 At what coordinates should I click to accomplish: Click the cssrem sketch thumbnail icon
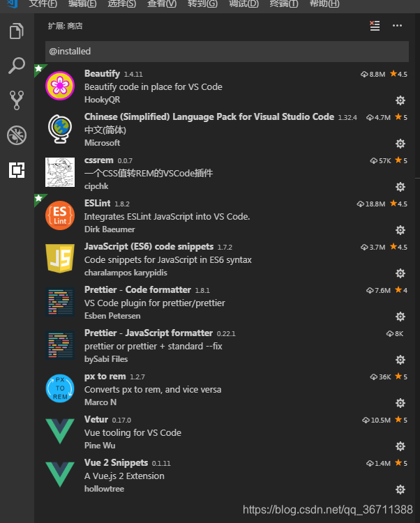[60, 172]
